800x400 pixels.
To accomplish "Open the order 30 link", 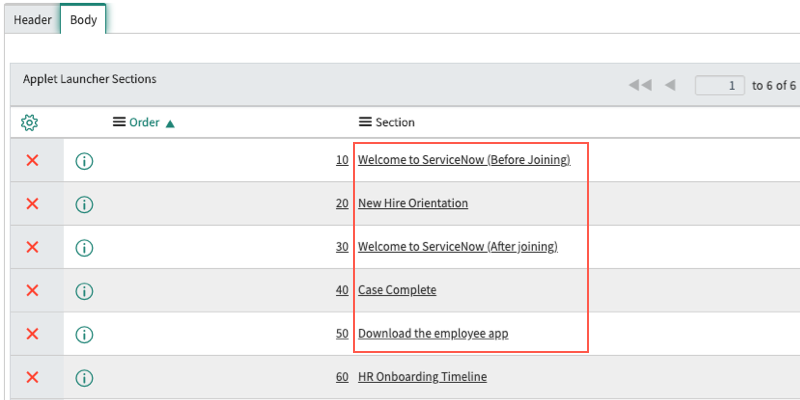I will click(342, 247).
